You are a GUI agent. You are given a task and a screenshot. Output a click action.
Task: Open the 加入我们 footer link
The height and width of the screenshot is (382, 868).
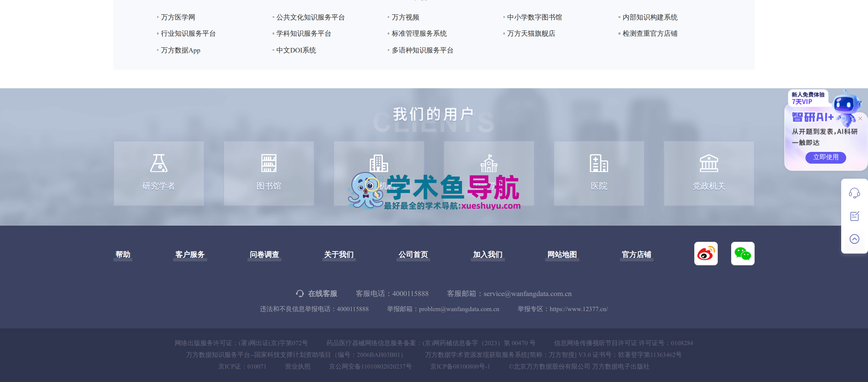[x=488, y=254]
